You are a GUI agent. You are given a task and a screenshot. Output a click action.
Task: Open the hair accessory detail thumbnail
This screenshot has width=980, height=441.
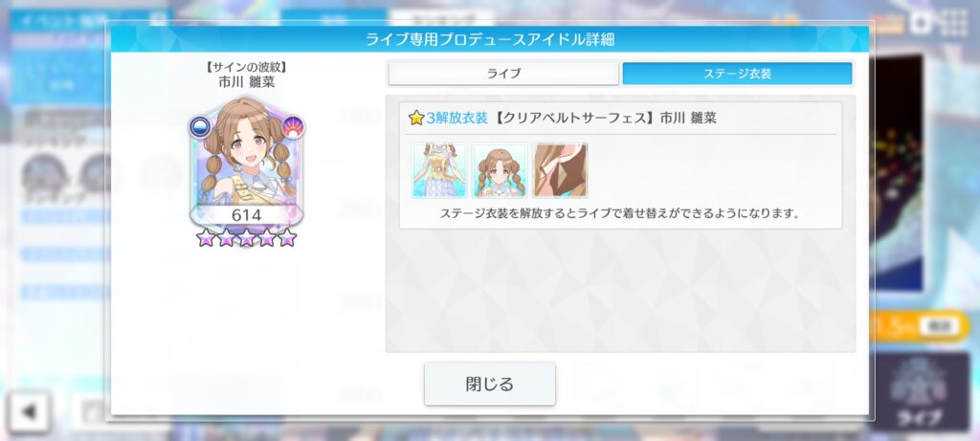click(560, 170)
